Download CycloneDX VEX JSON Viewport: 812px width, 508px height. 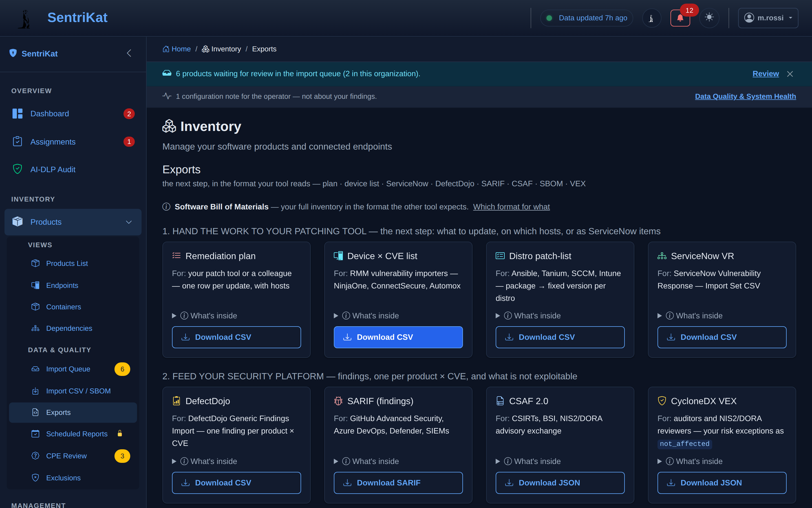[722, 483]
